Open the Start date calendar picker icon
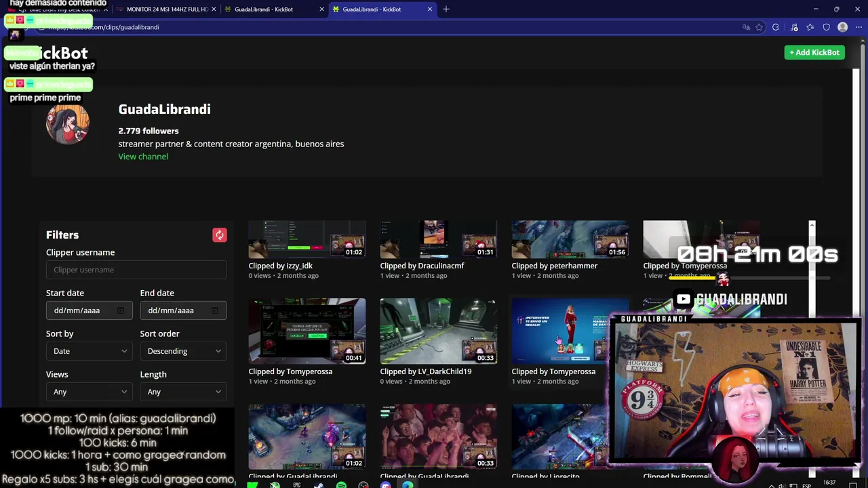868x488 pixels. [x=121, y=310]
